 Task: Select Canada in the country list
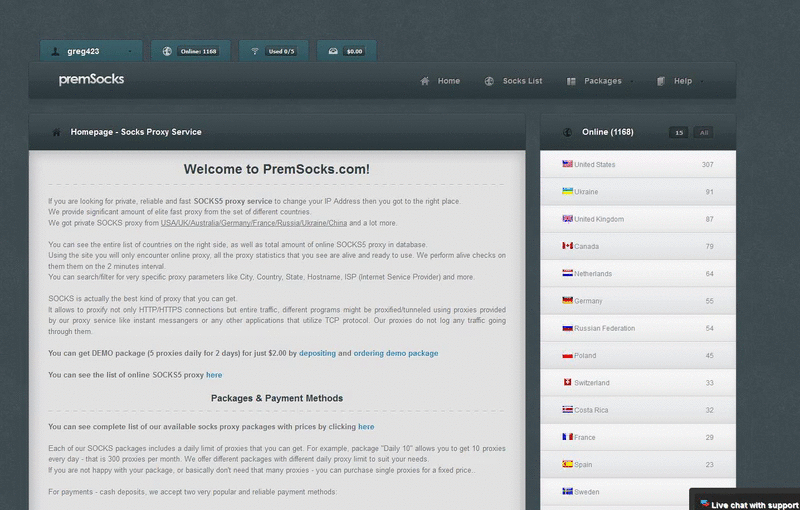(x=638, y=246)
